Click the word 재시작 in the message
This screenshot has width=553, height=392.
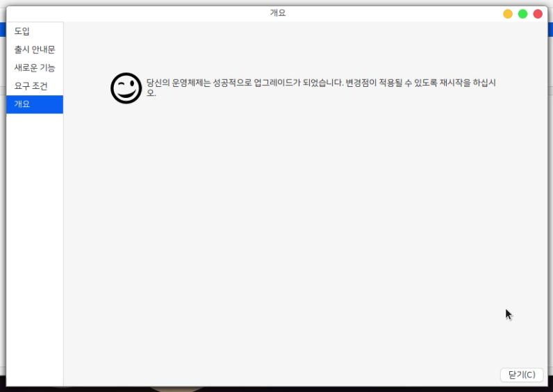click(441, 83)
